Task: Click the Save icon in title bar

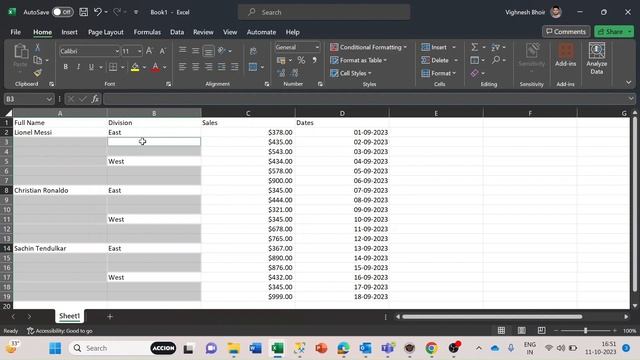Action: 83,12
